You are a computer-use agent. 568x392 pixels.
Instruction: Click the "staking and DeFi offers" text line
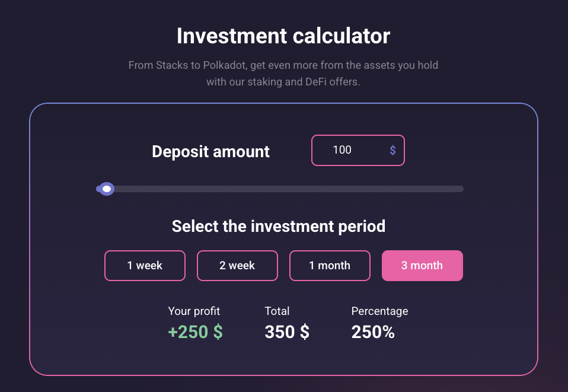283,82
